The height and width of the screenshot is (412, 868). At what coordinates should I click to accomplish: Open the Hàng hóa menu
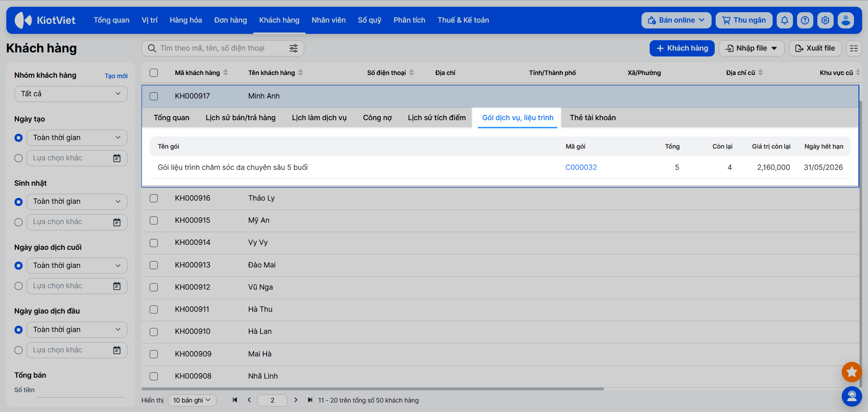[186, 20]
